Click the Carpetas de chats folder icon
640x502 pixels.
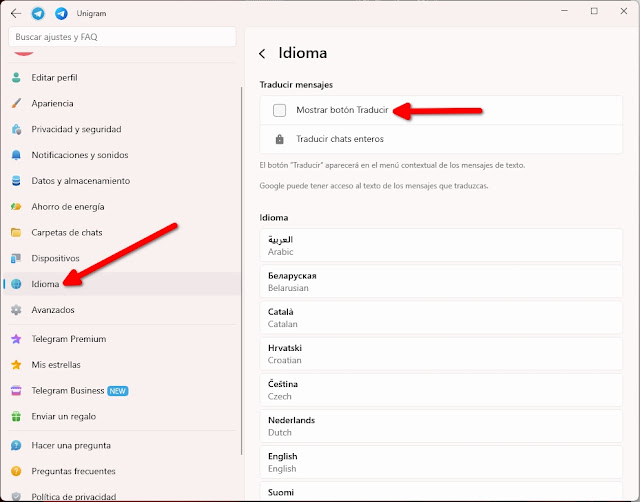click(x=16, y=233)
